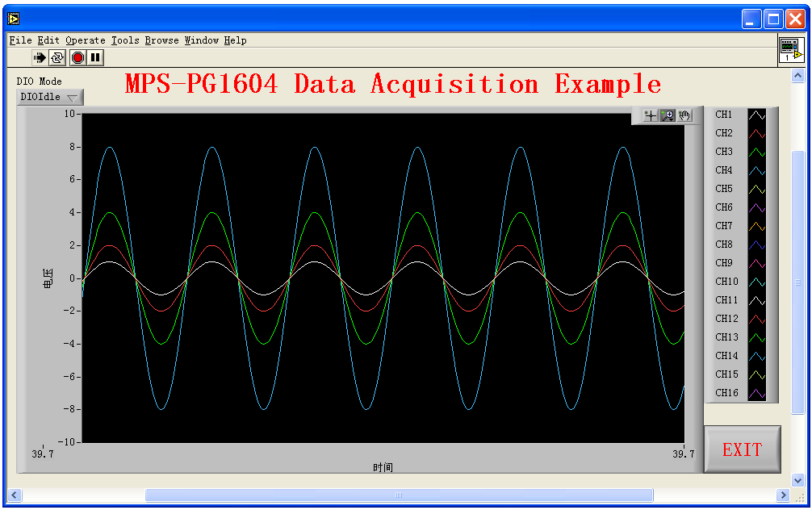Open the Tools menu
The width and height of the screenshot is (812, 510).
pos(125,40)
